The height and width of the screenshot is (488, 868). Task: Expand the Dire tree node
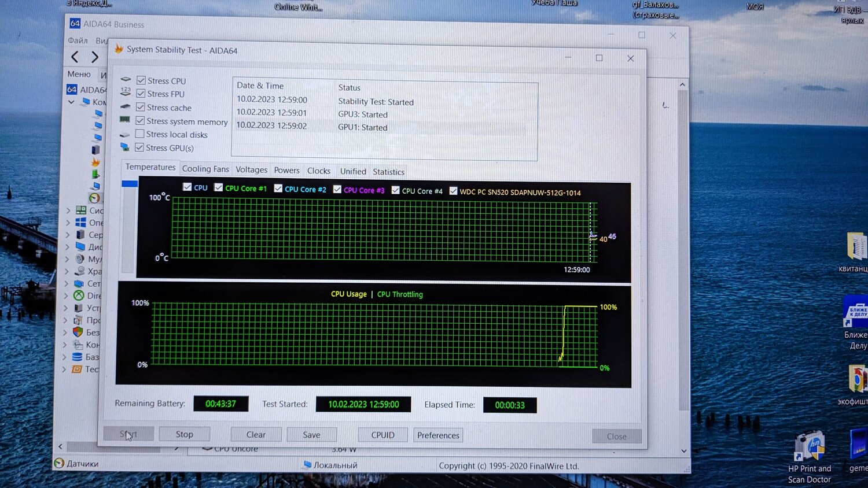pyautogui.click(x=67, y=295)
